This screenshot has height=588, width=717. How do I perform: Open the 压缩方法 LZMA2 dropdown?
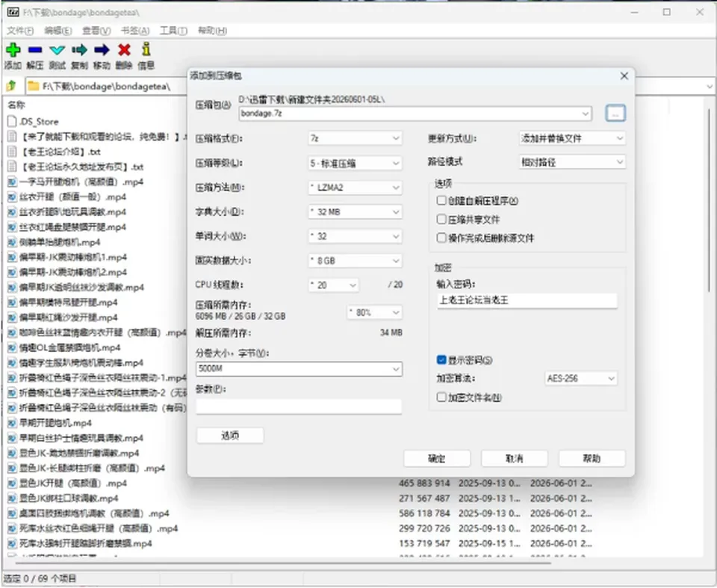click(x=356, y=188)
